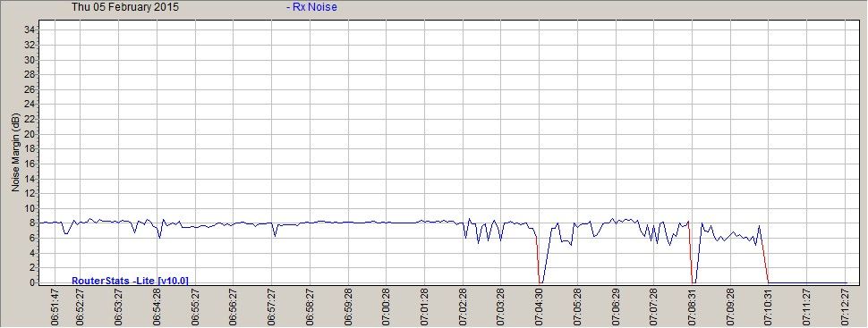Click the 07:12:27 time label
The width and height of the screenshot is (868, 328).
[x=846, y=306]
